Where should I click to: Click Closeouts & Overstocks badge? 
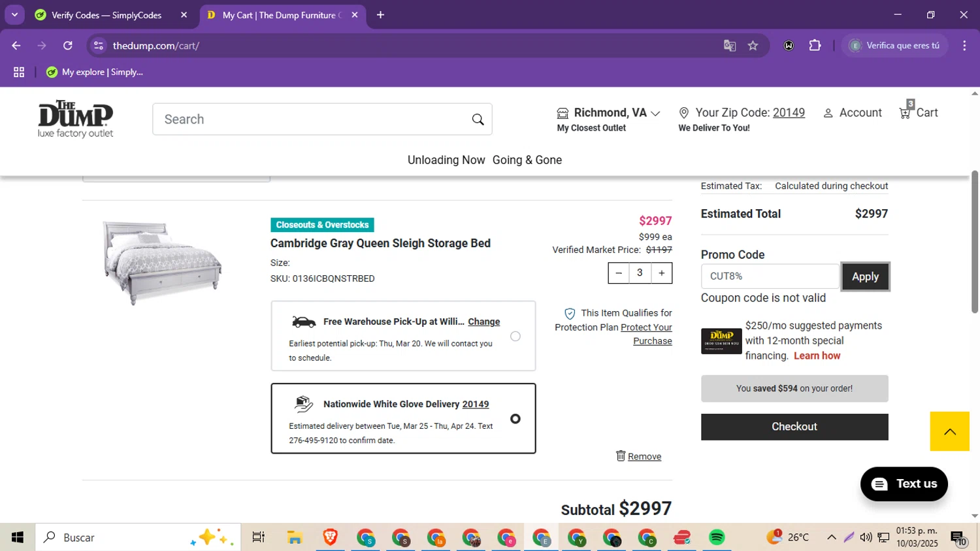(322, 225)
